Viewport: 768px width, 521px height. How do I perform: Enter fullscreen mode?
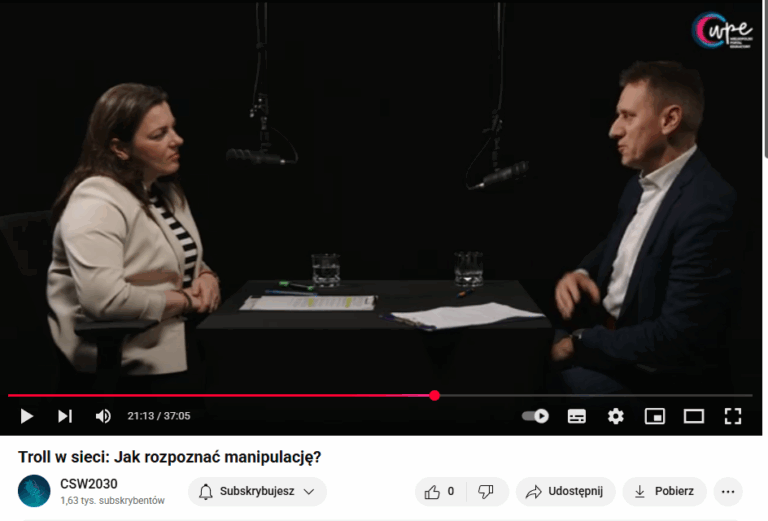click(733, 416)
